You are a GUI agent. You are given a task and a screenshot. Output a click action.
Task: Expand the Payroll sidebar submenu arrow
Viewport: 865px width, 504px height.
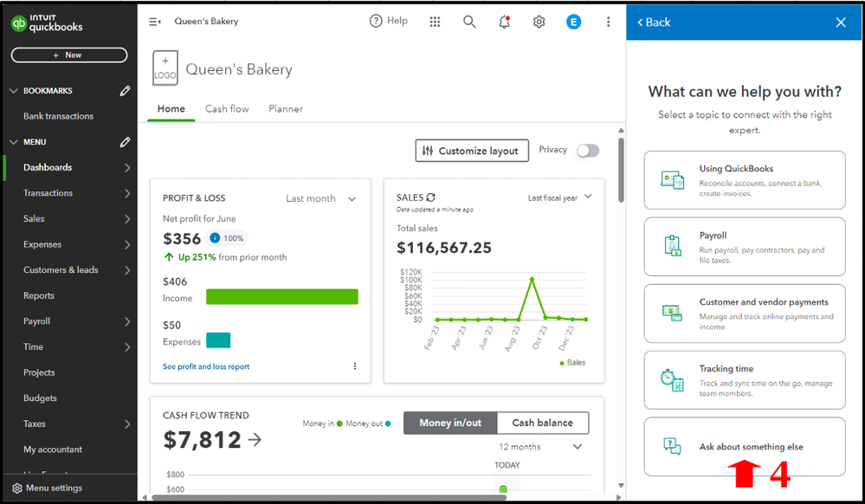pos(127,321)
